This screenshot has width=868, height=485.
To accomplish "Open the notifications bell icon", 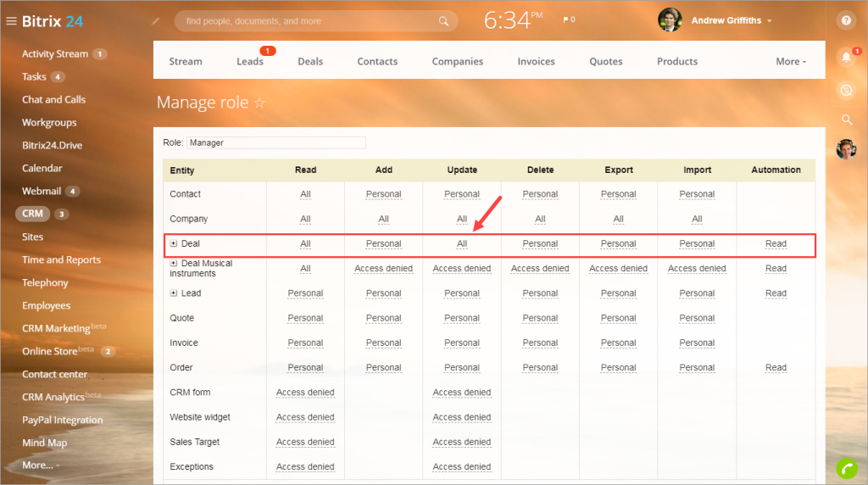I will tap(846, 57).
